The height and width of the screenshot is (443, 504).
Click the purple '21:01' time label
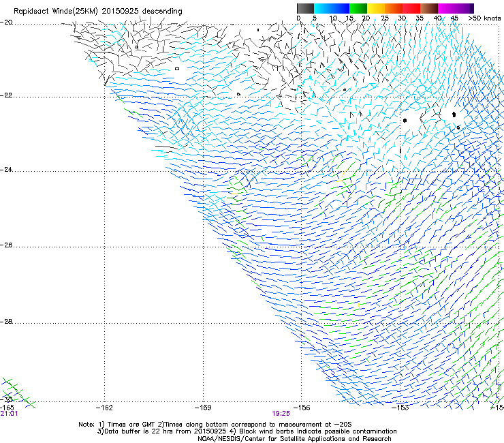(9, 414)
